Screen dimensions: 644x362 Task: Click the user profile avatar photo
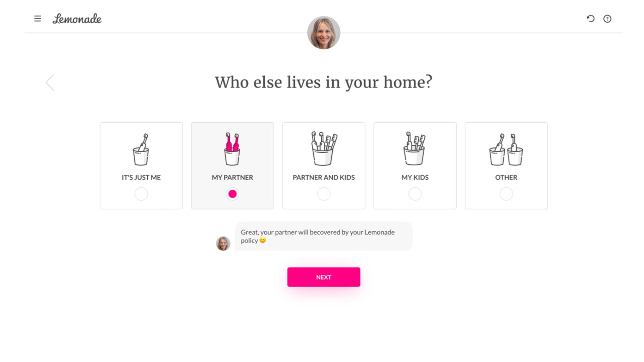[323, 33]
